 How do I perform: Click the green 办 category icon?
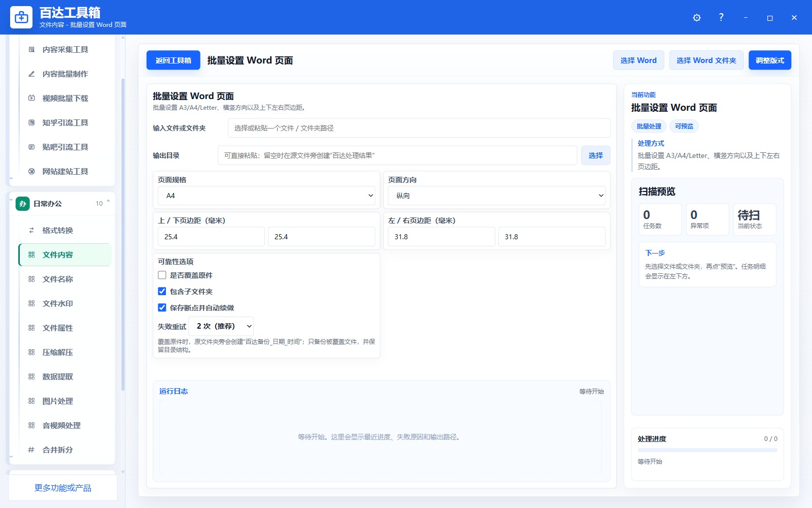pyautogui.click(x=23, y=204)
